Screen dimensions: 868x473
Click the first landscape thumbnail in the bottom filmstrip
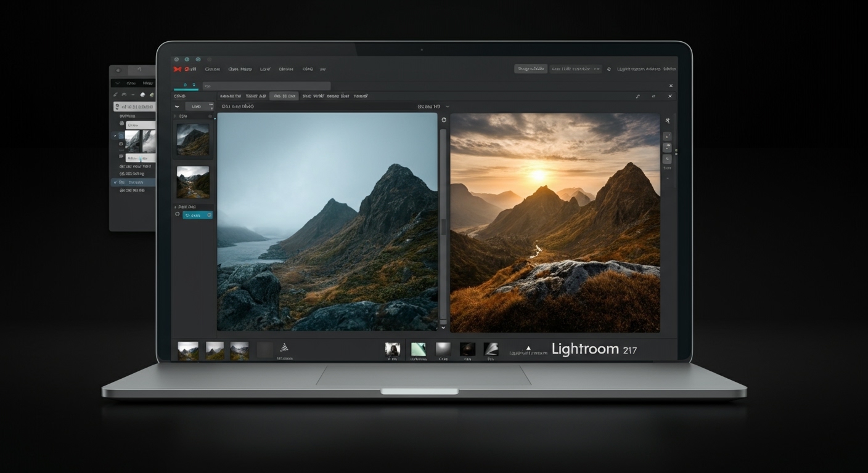(187, 349)
